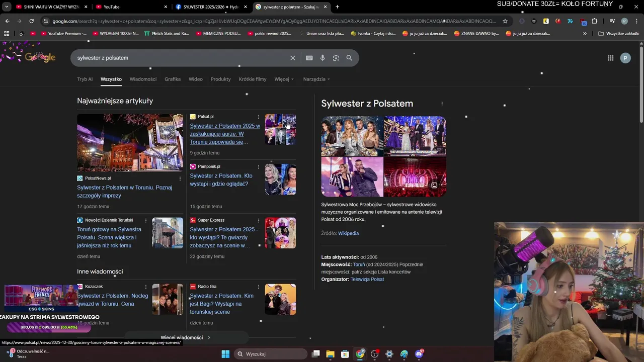Open more options for Polsat.pl article
This screenshot has height=362, width=644.
click(259, 117)
